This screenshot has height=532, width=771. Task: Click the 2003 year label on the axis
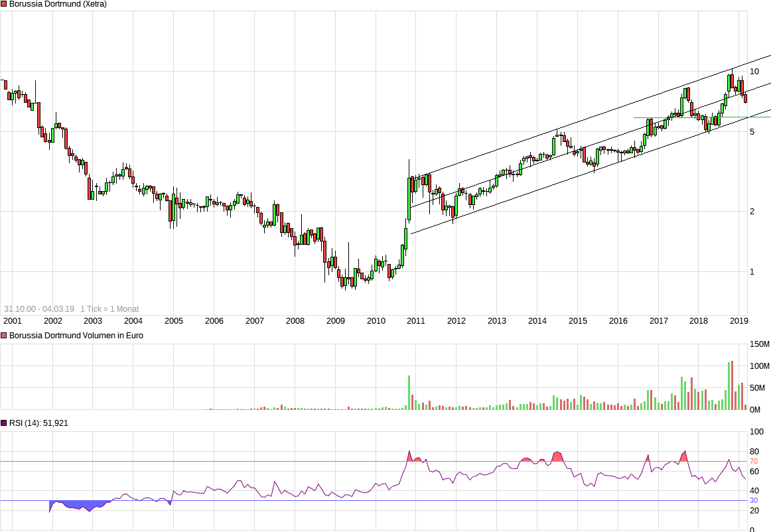pos(93,321)
